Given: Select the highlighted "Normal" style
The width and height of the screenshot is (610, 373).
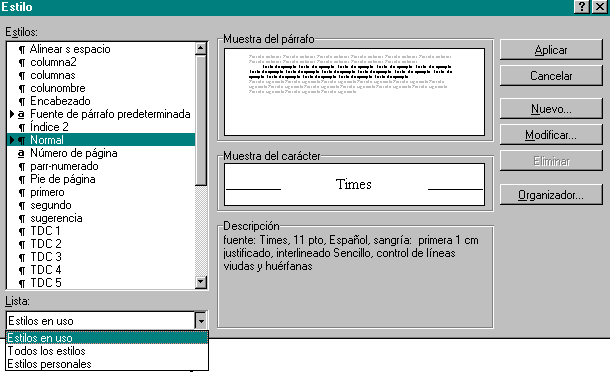Looking at the screenshot, I should tap(101, 140).
